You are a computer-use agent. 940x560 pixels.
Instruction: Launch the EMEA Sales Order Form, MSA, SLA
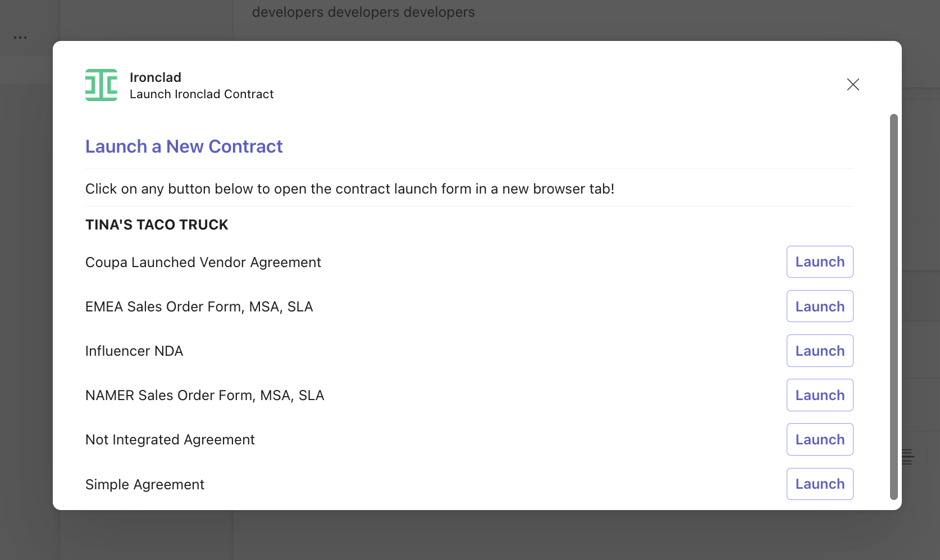[x=819, y=306]
